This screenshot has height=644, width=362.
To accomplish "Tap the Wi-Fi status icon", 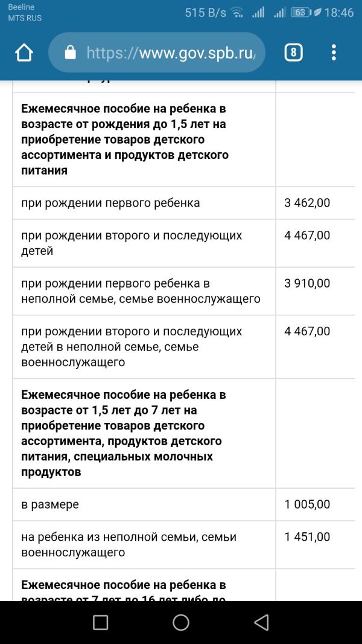I will pyautogui.click(x=237, y=13).
